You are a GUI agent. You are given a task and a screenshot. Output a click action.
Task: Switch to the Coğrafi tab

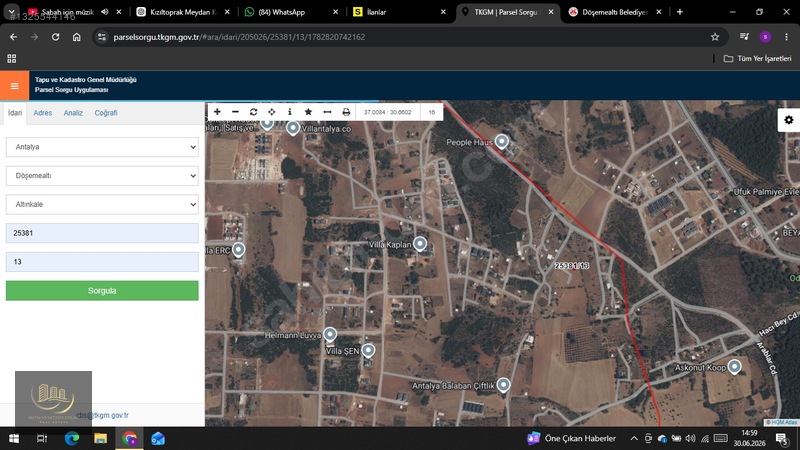coord(106,113)
